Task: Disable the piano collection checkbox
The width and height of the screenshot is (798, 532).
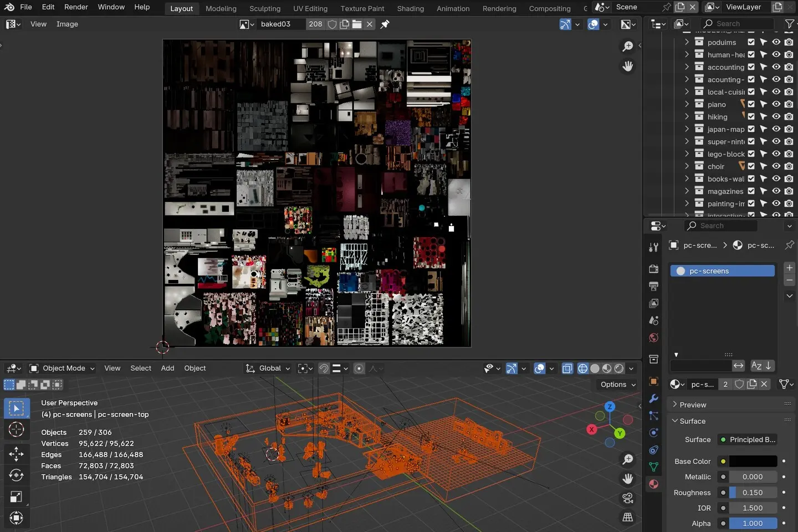Action: 751,104
